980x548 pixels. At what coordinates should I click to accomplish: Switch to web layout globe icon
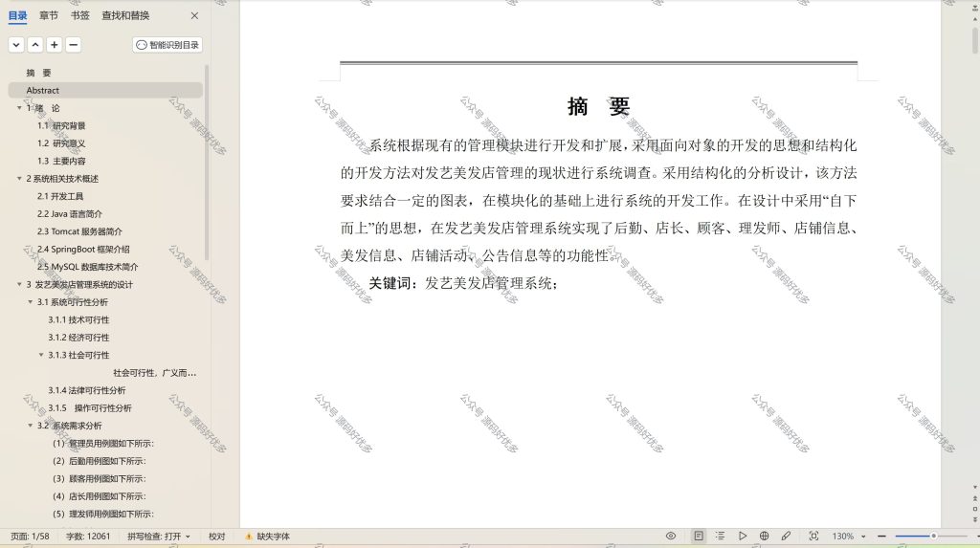coord(764,537)
